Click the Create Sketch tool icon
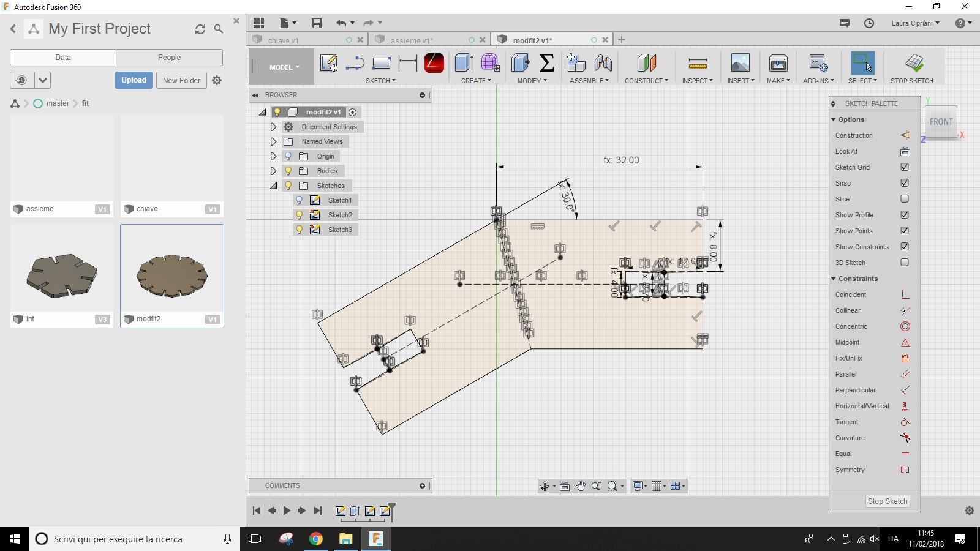 [329, 63]
